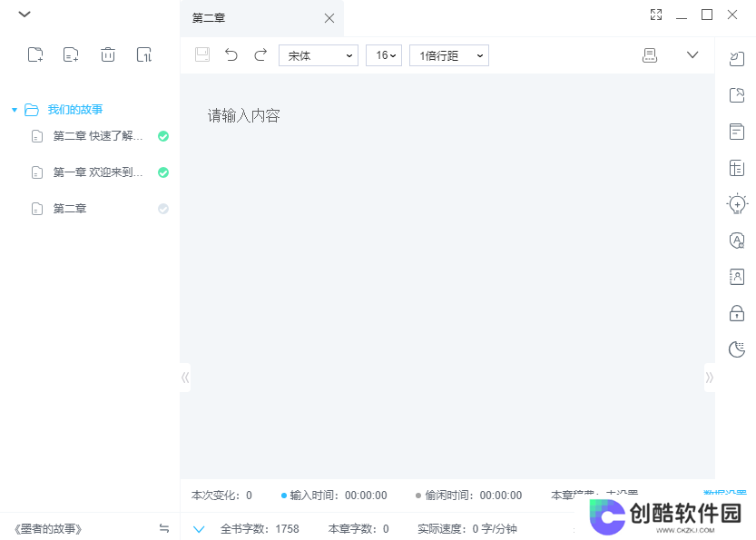Redo the last edit
Screen dimensions: 756x540
pyautogui.click(x=260, y=54)
